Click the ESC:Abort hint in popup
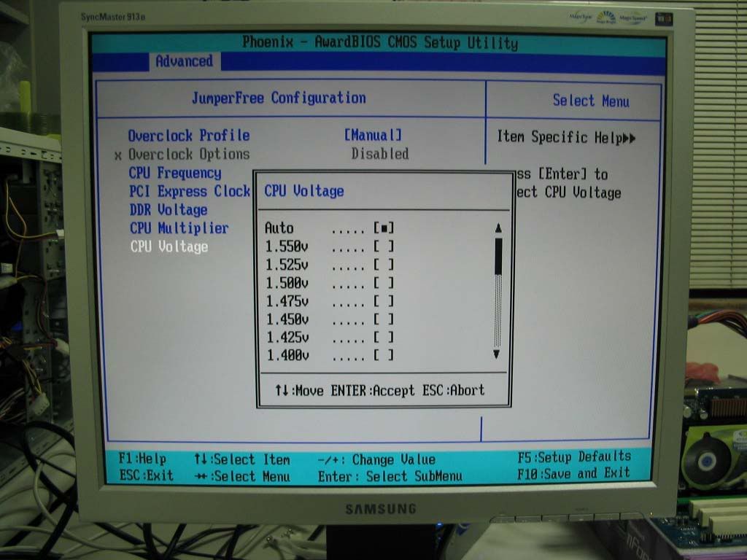Viewport: 747px width, 560px height. tap(454, 391)
